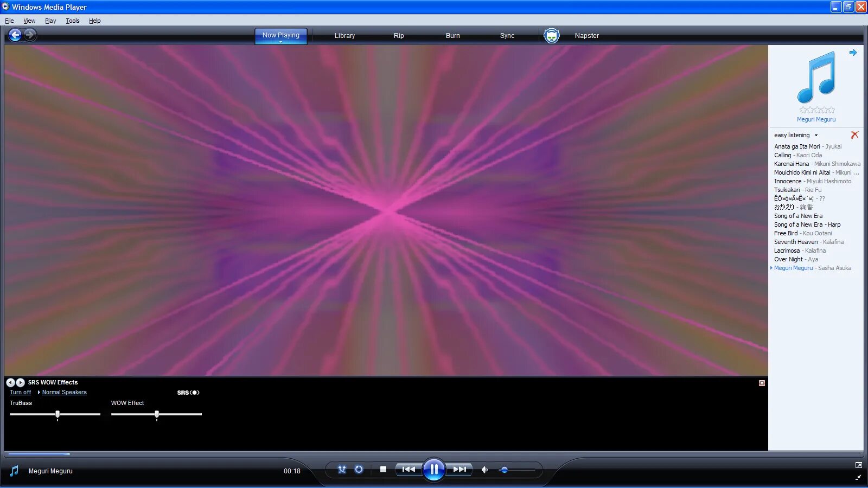Click the greyed Forward arrow button
The image size is (868, 488).
(30, 35)
